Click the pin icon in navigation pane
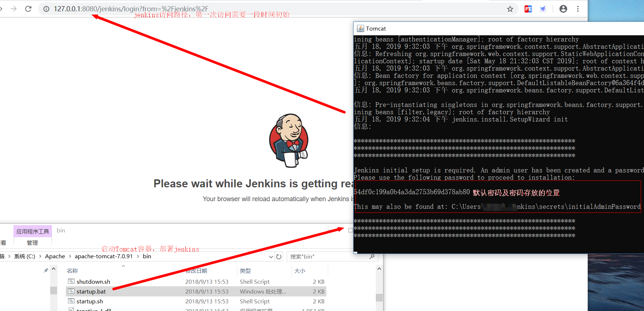The height and width of the screenshot is (311, 644). 46,270
